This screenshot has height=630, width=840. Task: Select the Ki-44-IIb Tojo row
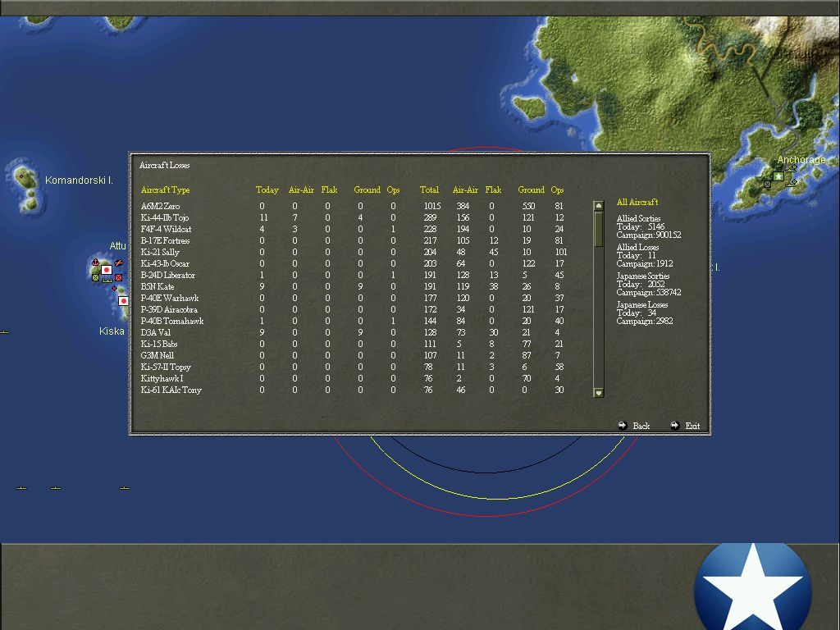[354, 217]
